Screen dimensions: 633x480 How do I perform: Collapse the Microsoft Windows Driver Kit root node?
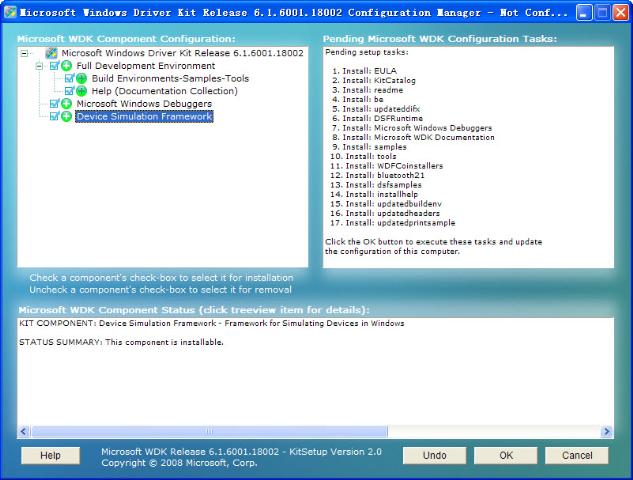[x=24, y=53]
